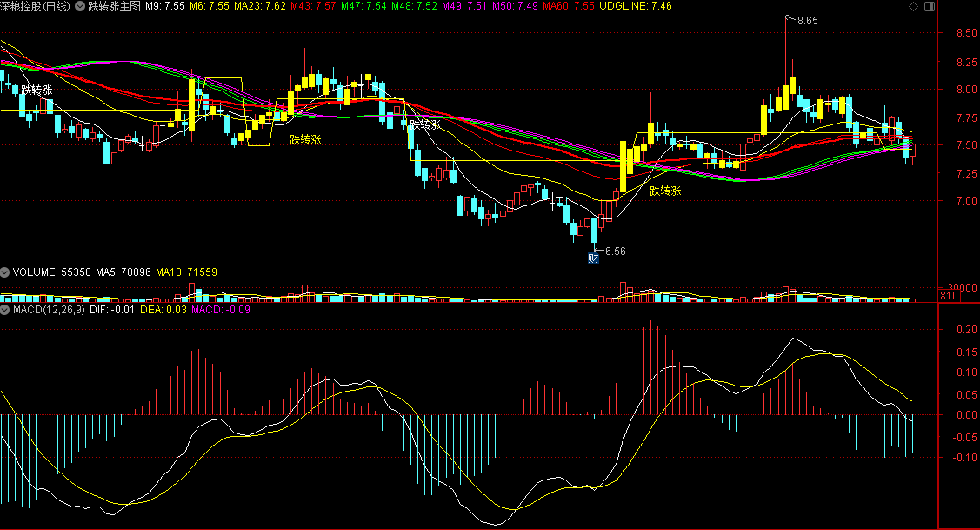
Task: Click the yellow 跌转涨 label near 7.00 level
Action: point(665,191)
